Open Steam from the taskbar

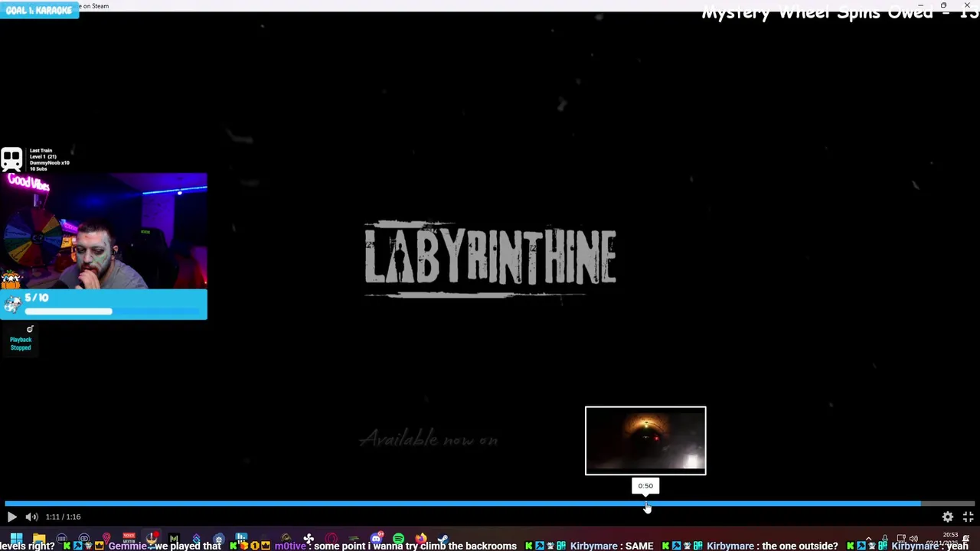[x=443, y=538]
